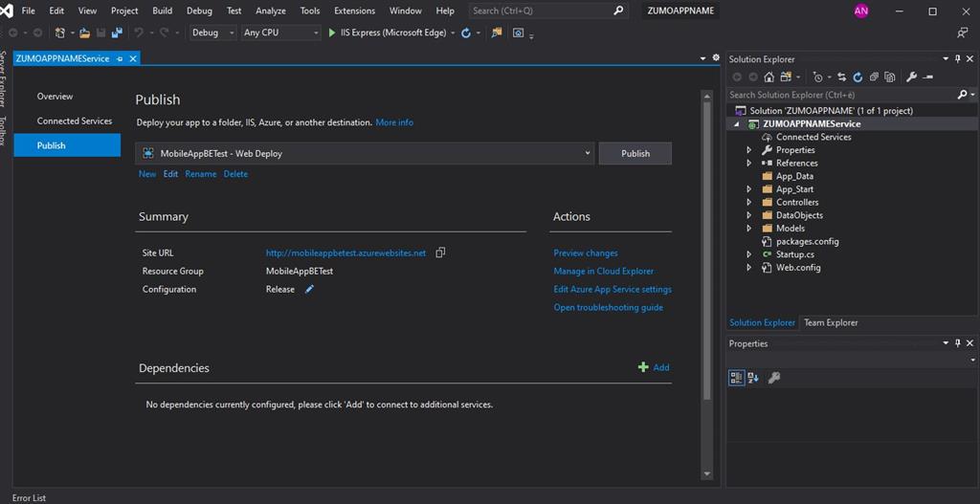Click the New profile link
980x504 pixels.
[x=147, y=174]
